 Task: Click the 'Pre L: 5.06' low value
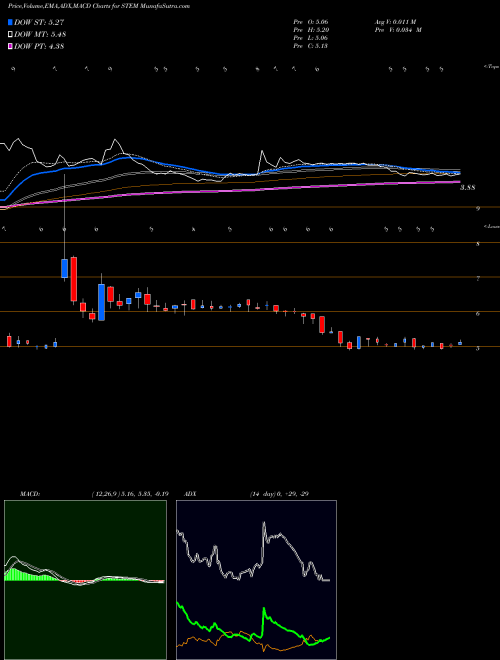click(x=311, y=38)
